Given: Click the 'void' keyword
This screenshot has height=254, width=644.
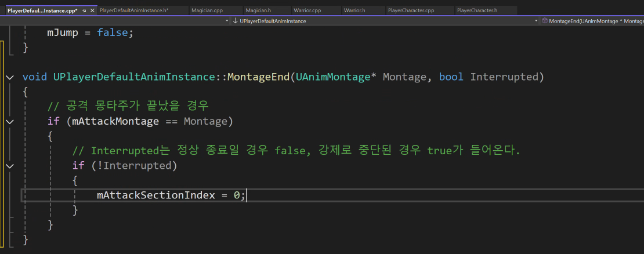Looking at the screenshot, I should pyautogui.click(x=34, y=77).
